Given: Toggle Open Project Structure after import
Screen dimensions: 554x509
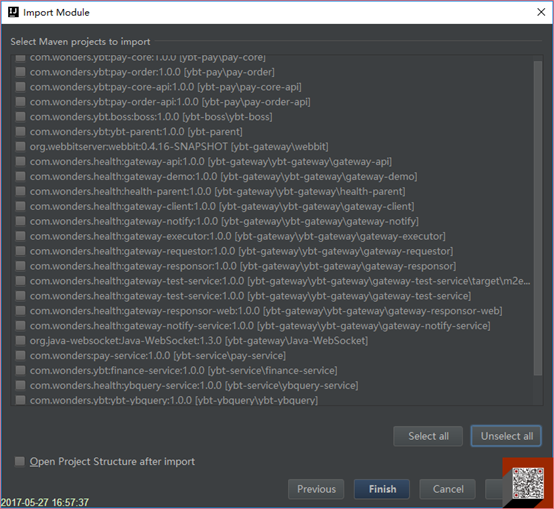Looking at the screenshot, I should coord(19,461).
